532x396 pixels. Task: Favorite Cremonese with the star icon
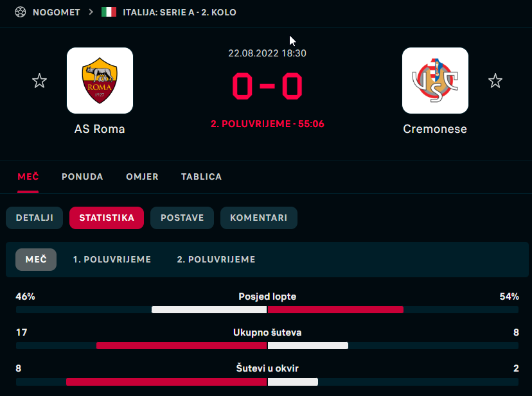pyautogui.click(x=495, y=81)
